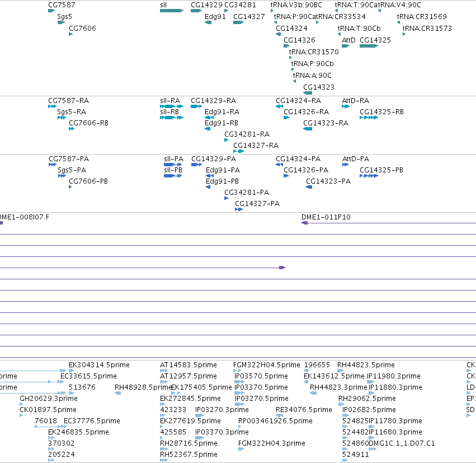476x463 pixels.
Task: Select transcript CG7587-RA
Action: pyautogui.click(x=69, y=101)
